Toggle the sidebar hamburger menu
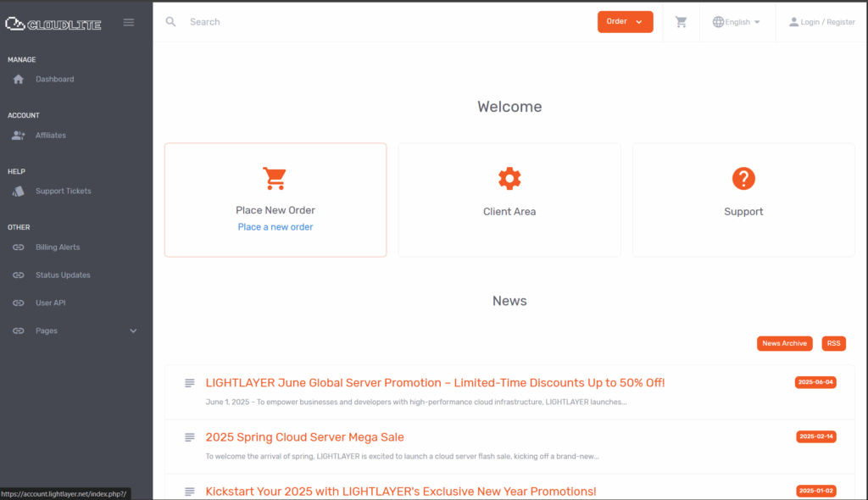This screenshot has height=500, width=868. coord(129,23)
